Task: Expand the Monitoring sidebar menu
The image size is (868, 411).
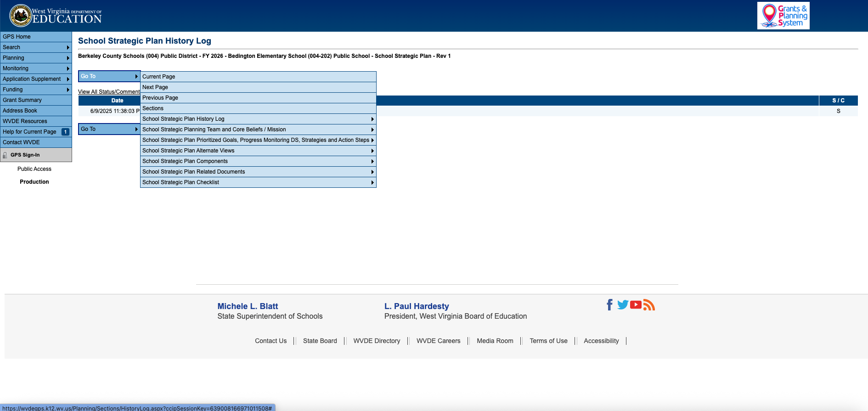Action: coord(36,68)
